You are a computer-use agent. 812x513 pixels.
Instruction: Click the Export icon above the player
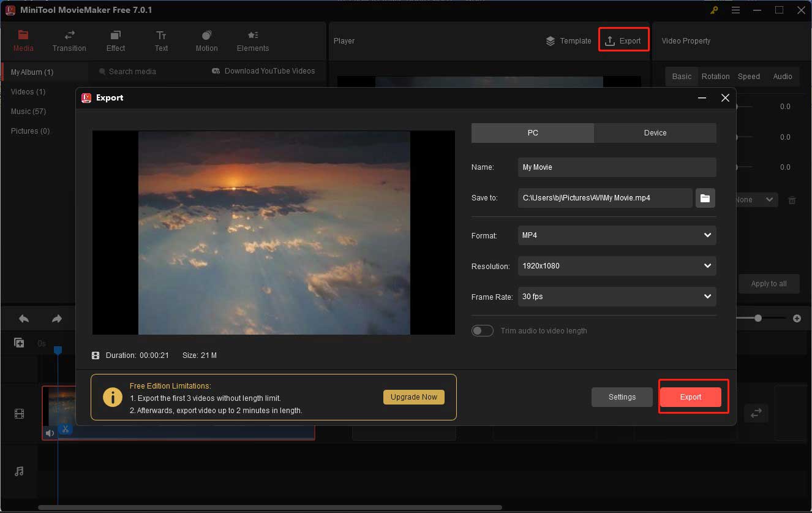click(x=623, y=40)
